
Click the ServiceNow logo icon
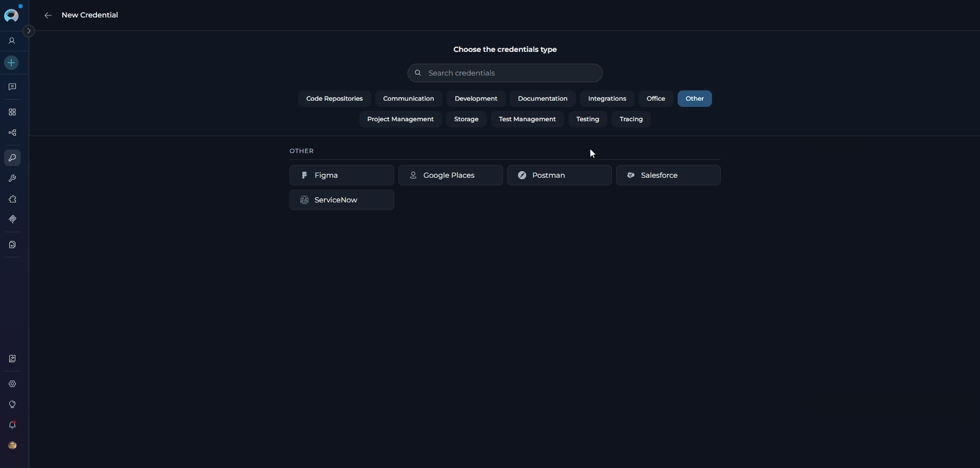[304, 200]
